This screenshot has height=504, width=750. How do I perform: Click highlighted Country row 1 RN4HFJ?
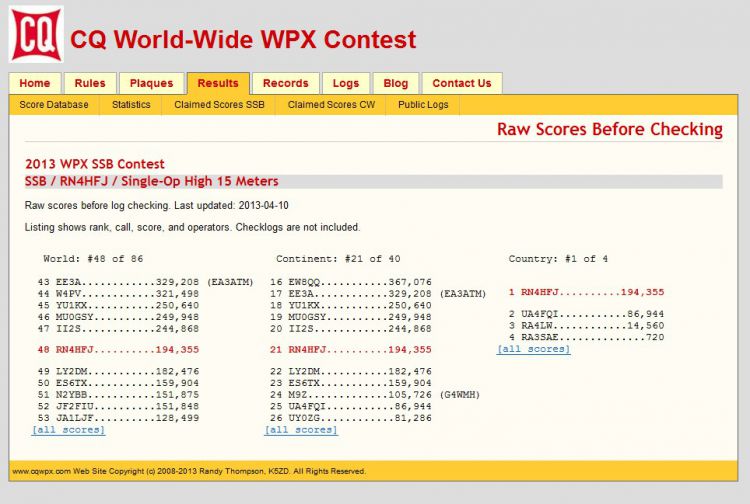(586, 292)
